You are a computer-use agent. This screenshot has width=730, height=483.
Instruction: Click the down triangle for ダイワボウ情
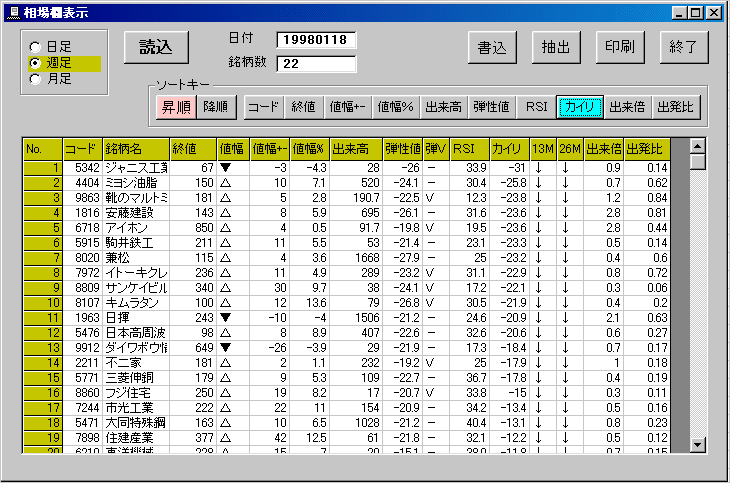[226, 348]
